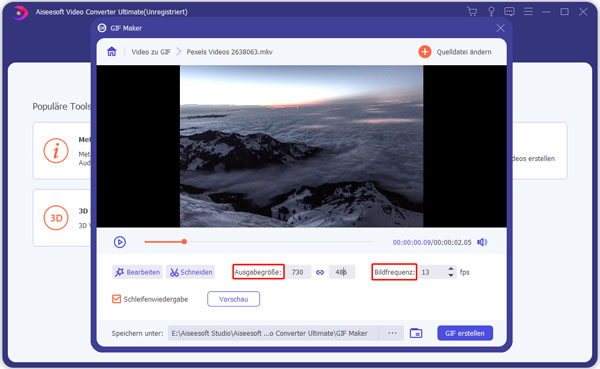Click Populäre Tools heading in main window
This screenshot has height=369, width=600.
pyautogui.click(x=62, y=106)
